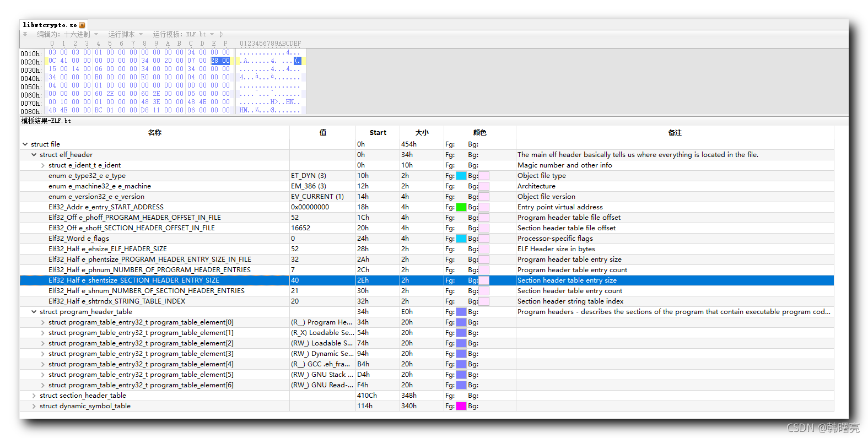Open the 运行脚本 dropdown

click(x=125, y=34)
